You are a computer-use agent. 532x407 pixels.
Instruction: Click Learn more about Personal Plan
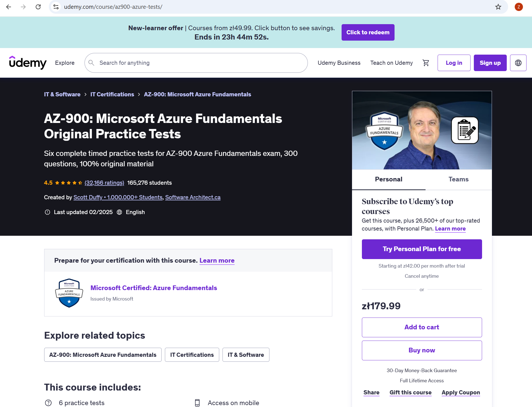click(x=450, y=229)
